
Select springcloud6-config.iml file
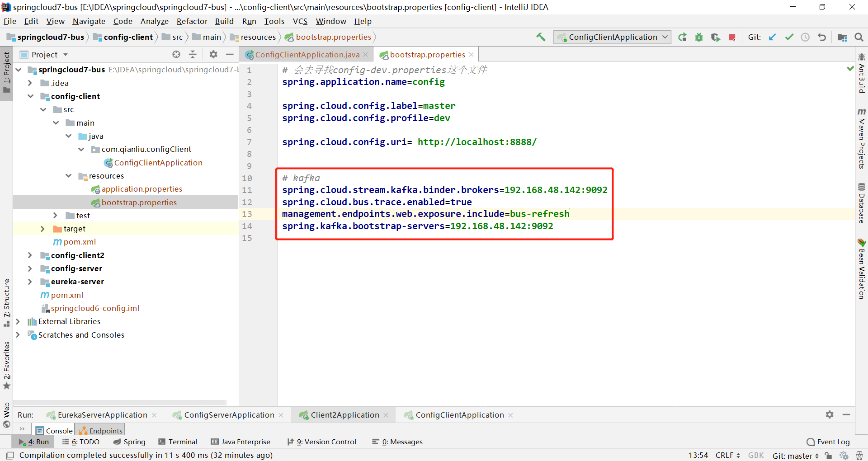pyautogui.click(x=95, y=308)
